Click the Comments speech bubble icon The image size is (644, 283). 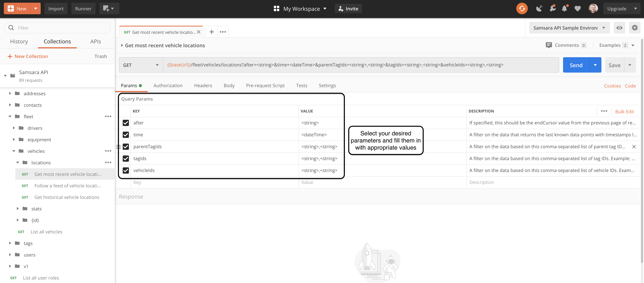pyautogui.click(x=548, y=45)
